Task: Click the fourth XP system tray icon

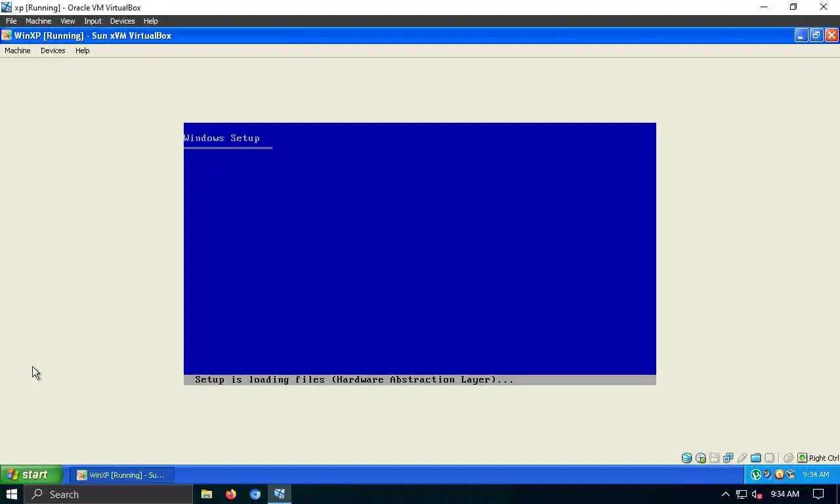Action: (791, 474)
